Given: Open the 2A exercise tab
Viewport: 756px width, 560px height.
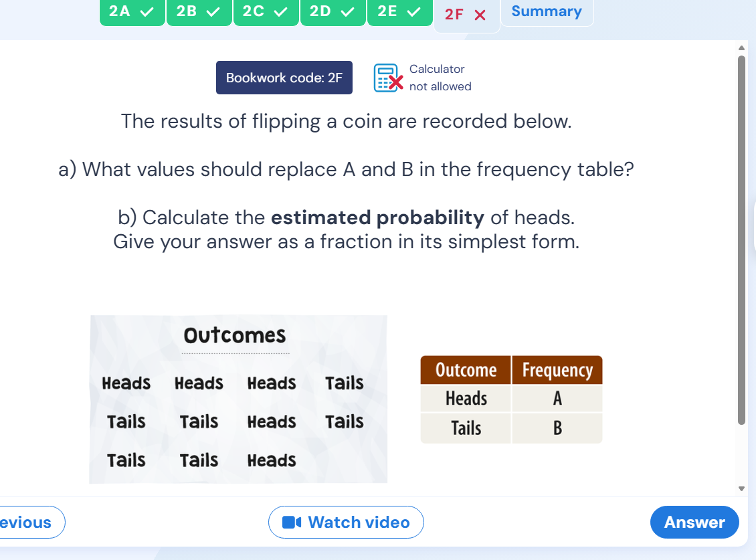Looking at the screenshot, I should coord(132,11).
